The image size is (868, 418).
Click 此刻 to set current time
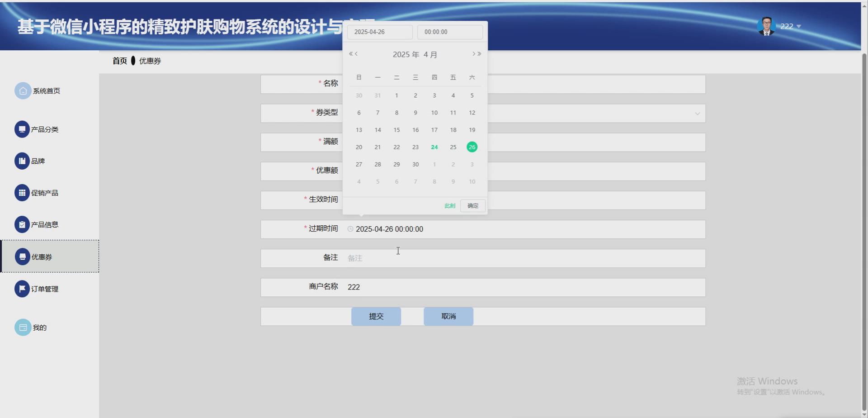[449, 205]
